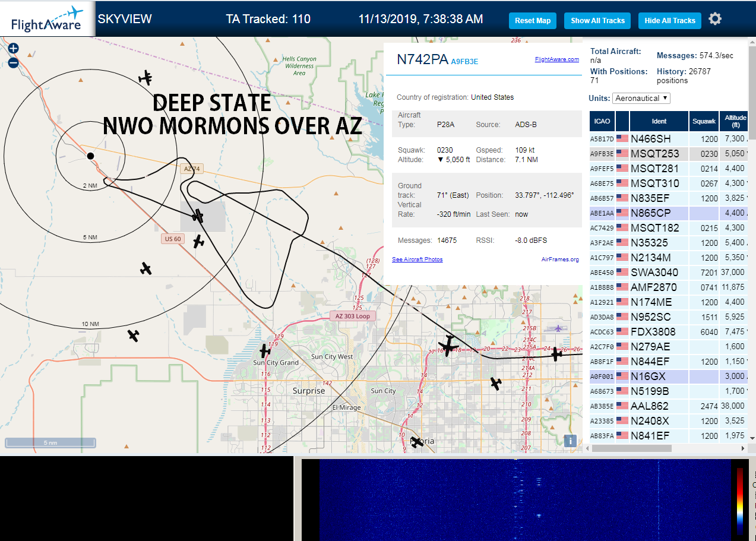
Task: Select the N865CP aircraft row
Action: click(x=669, y=213)
